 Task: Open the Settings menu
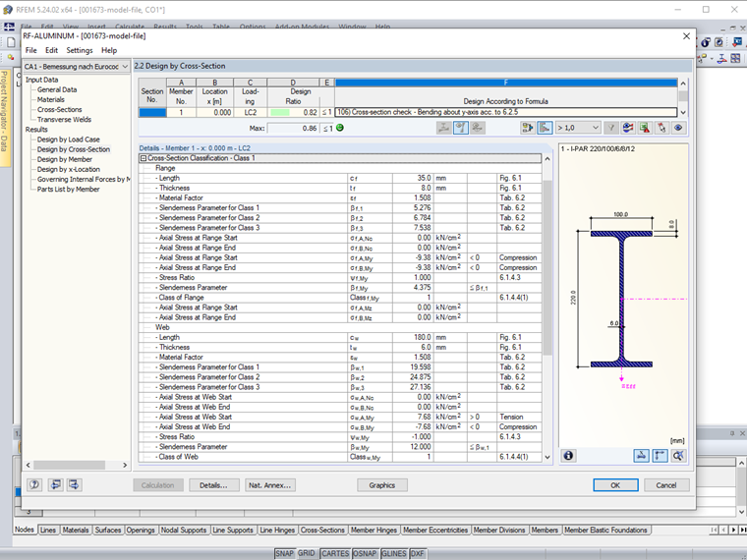(80, 50)
